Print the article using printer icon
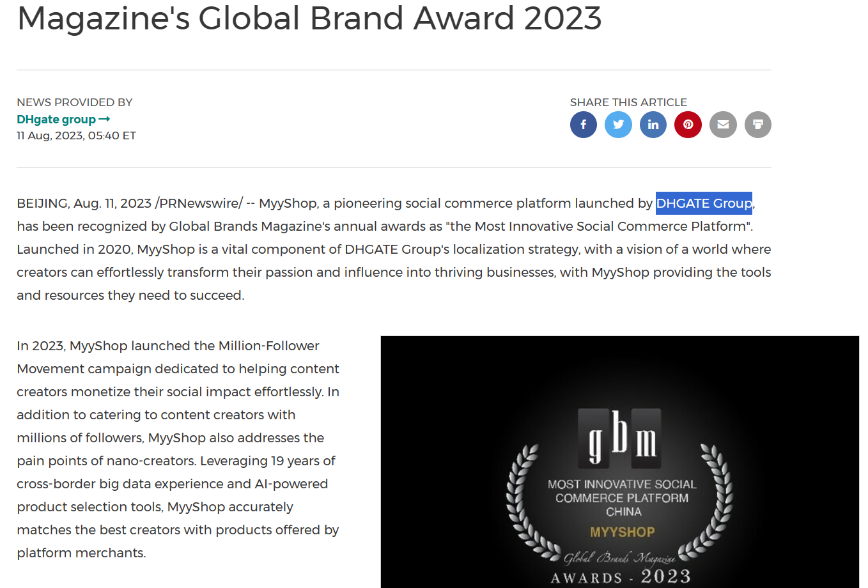Screen dimensions: 868x588 (x=758, y=125)
